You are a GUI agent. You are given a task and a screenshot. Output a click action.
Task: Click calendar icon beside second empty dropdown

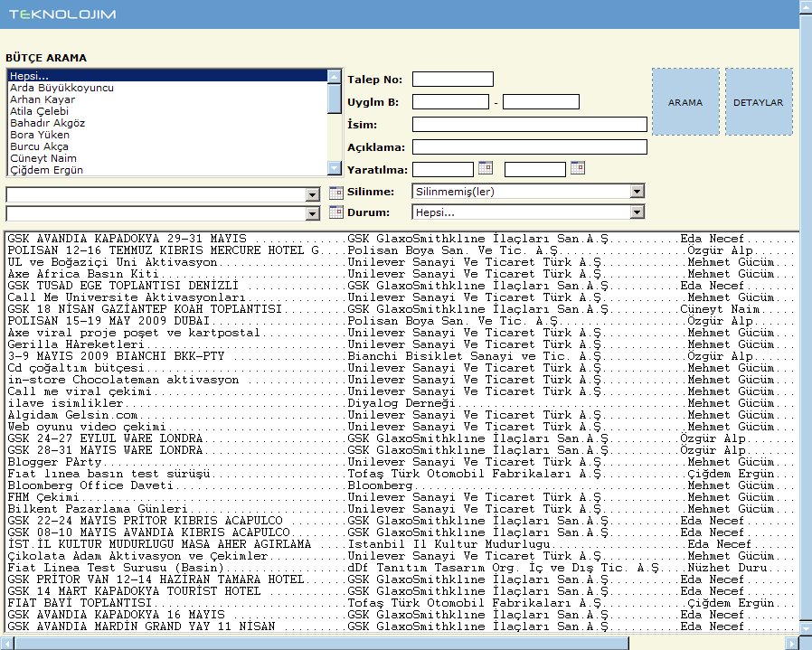336,212
